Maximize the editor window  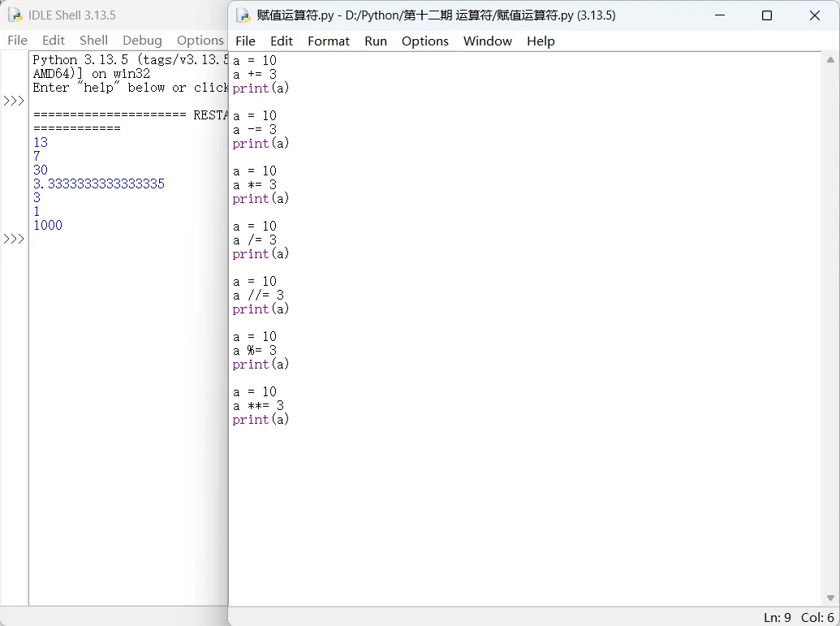coord(767,15)
